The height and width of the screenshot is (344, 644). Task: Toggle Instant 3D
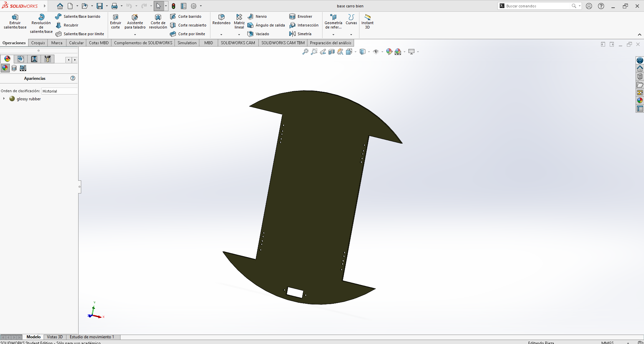[x=367, y=22]
